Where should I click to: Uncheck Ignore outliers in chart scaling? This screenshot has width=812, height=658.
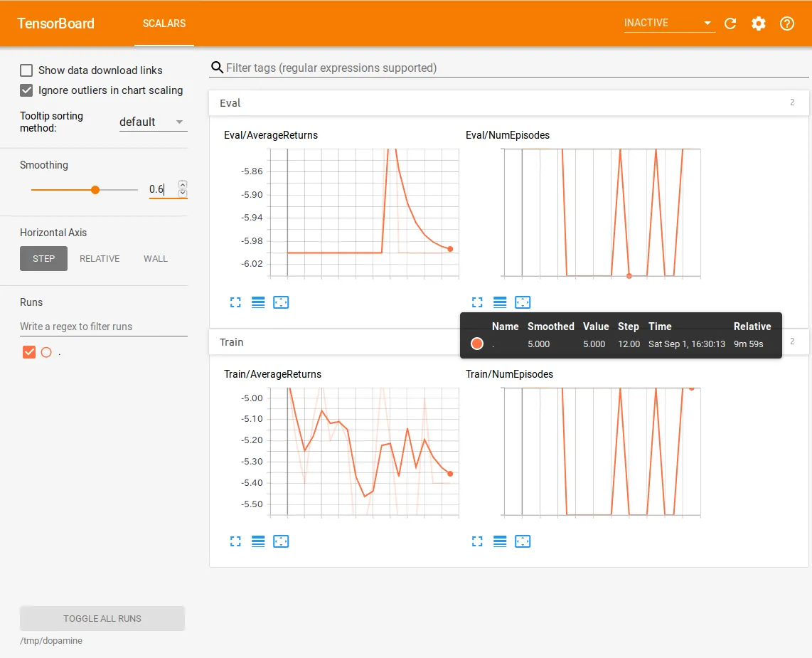(x=26, y=90)
